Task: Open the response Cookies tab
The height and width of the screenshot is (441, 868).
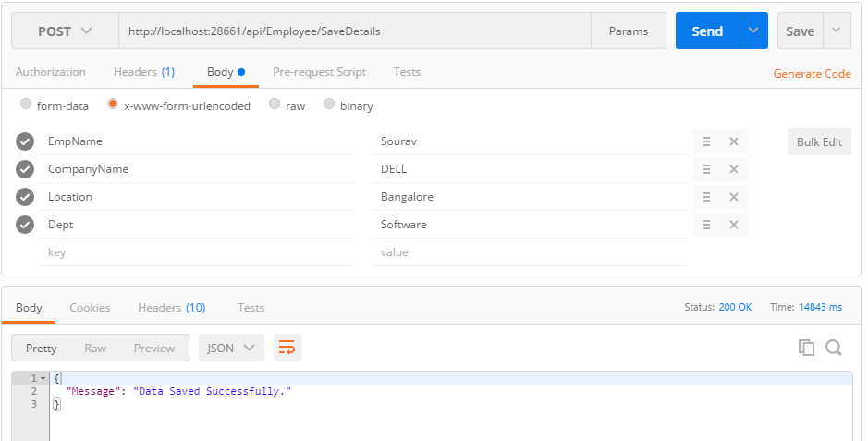Action: [x=90, y=308]
